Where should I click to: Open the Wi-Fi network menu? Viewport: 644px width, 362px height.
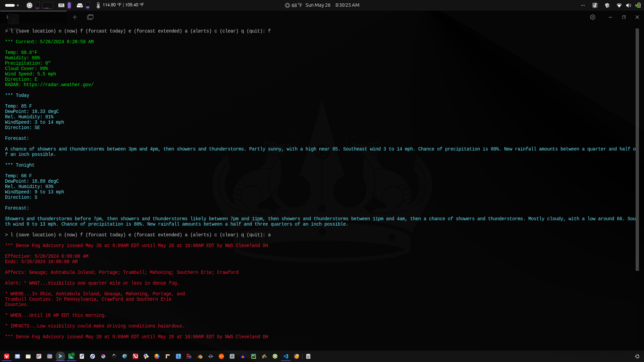pyautogui.click(x=619, y=5)
